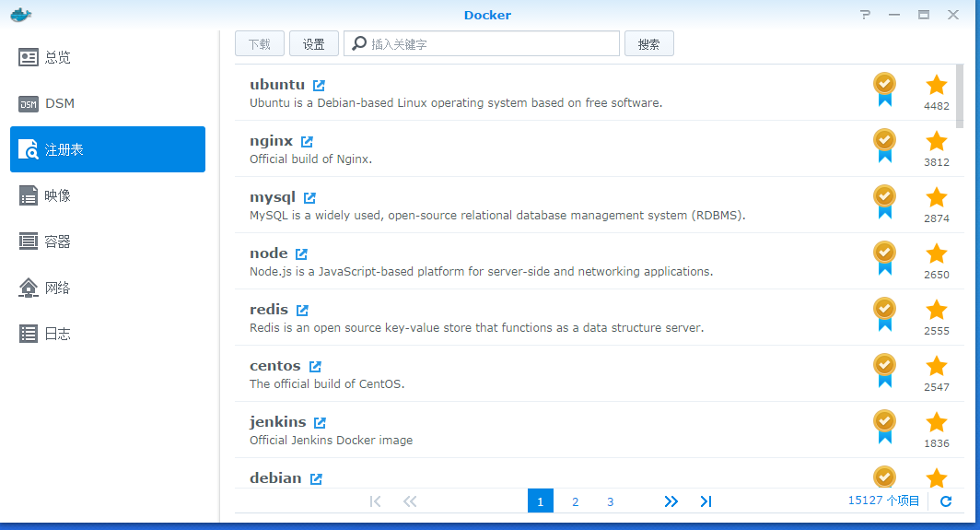Viewport: 980px width, 530px height.
Task: Click the 设置 settings button
Action: coord(314,44)
